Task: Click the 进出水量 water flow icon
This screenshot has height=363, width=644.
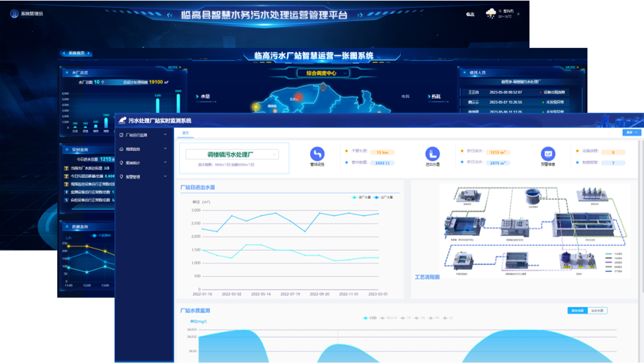Action: coord(432,153)
